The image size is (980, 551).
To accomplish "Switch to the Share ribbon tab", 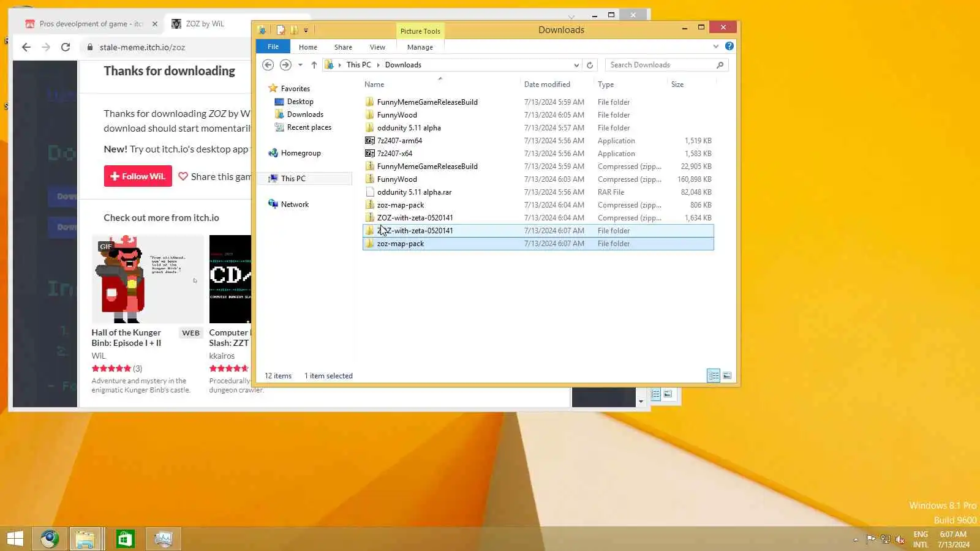I will pyautogui.click(x=343, y=47).
